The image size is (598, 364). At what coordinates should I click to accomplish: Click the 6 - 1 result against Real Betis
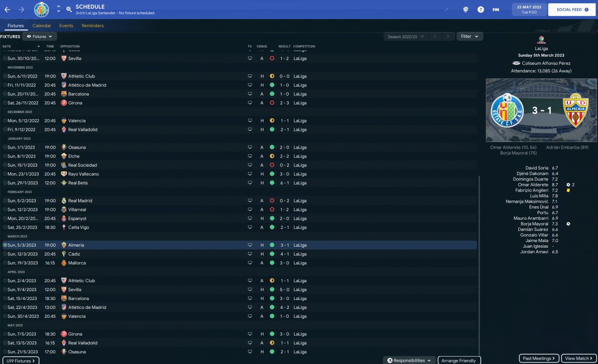285,183
